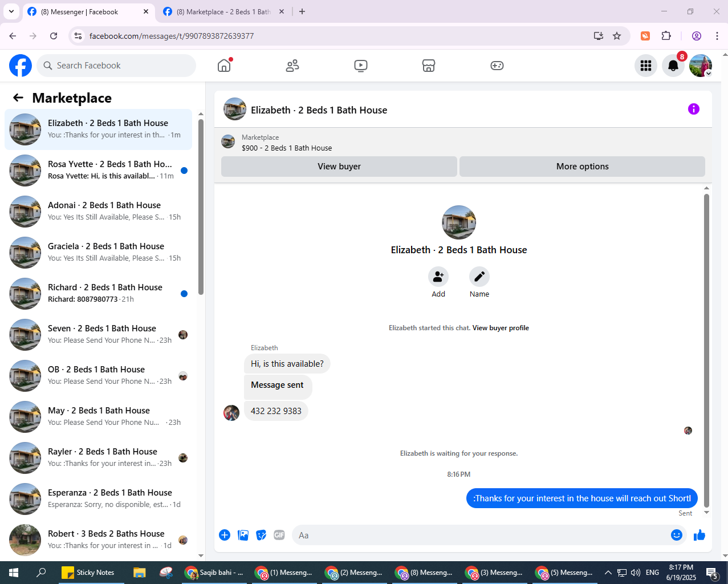The image size is (728, 584).
Task: Focus the Search Facebook field
Action: (116, 66)
